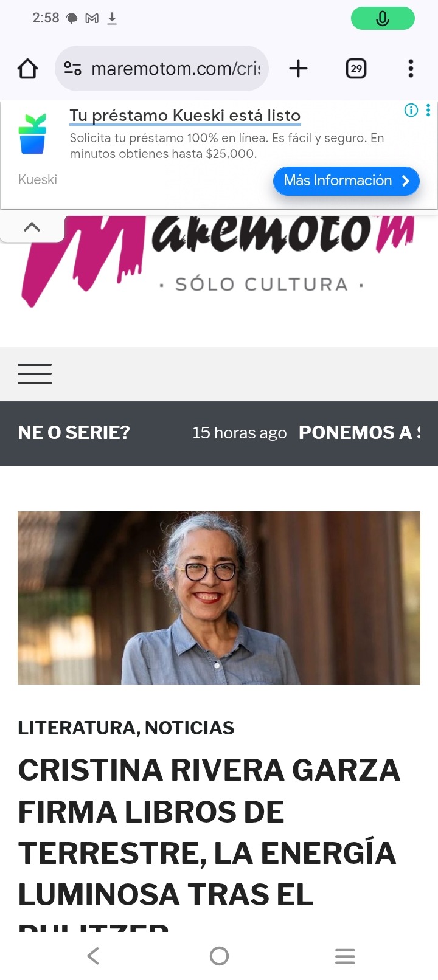Screen dimensions: 438x980
Task: Open a new tab with plus icon
Action: coord(298,69)
